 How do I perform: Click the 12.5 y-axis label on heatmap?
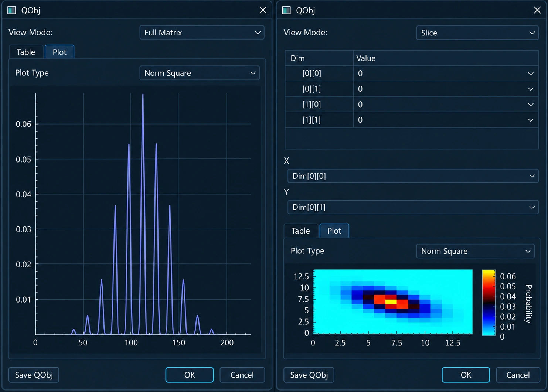click(301, 277)
